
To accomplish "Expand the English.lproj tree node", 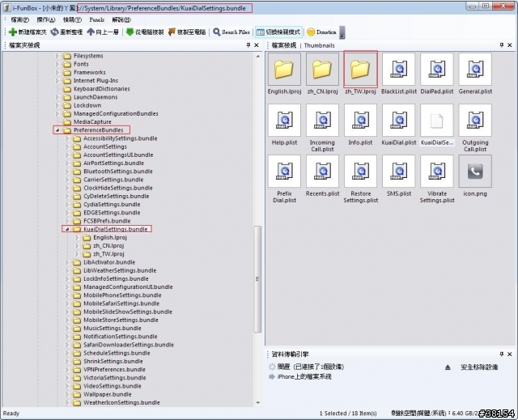I will pos(77,237).
